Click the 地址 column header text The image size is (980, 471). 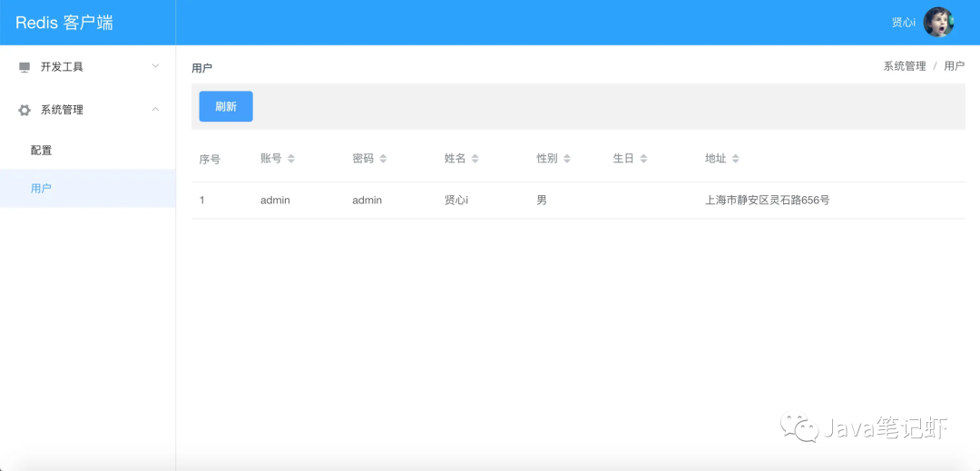(x=716, y=159)
